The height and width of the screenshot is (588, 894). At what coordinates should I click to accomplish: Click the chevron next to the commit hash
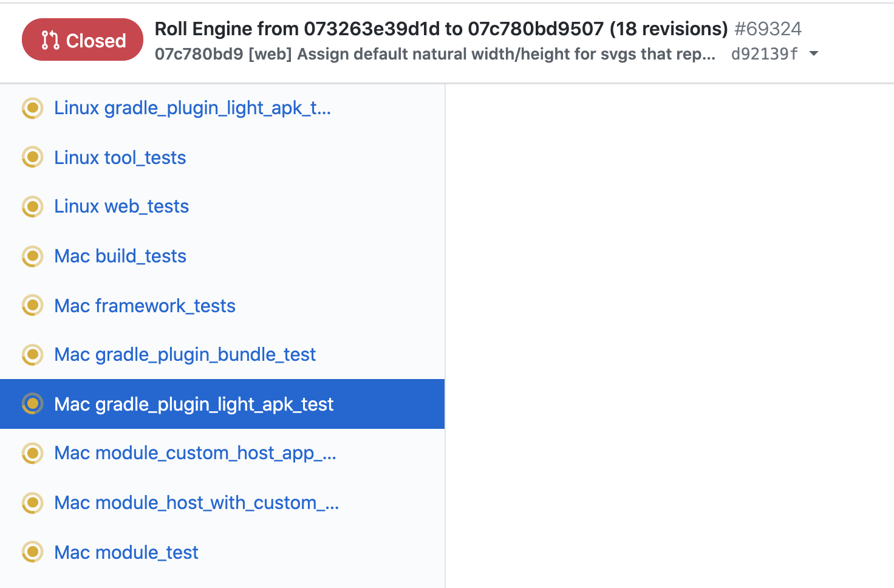click(814, 53)
